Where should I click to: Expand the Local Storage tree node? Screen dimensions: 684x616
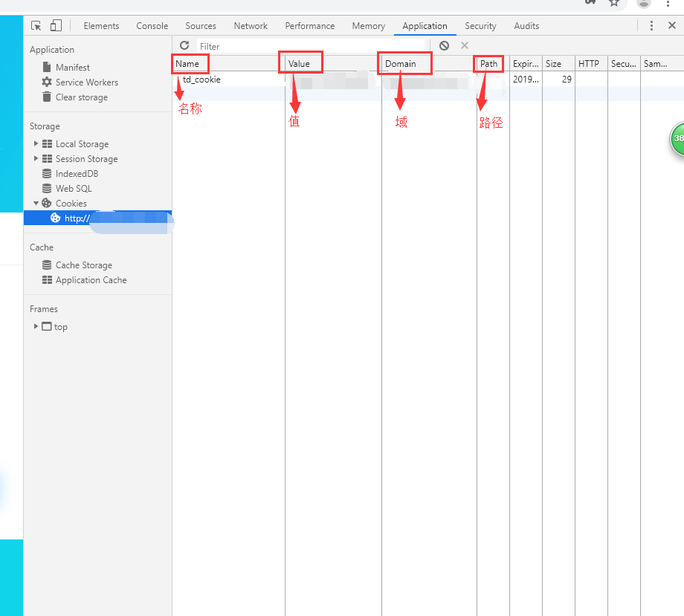[x=36, y=143]
